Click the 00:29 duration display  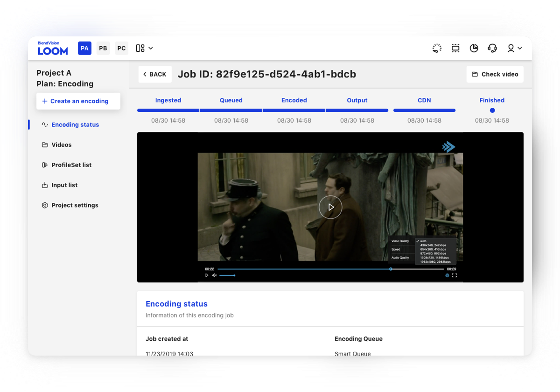click(451, 269)
